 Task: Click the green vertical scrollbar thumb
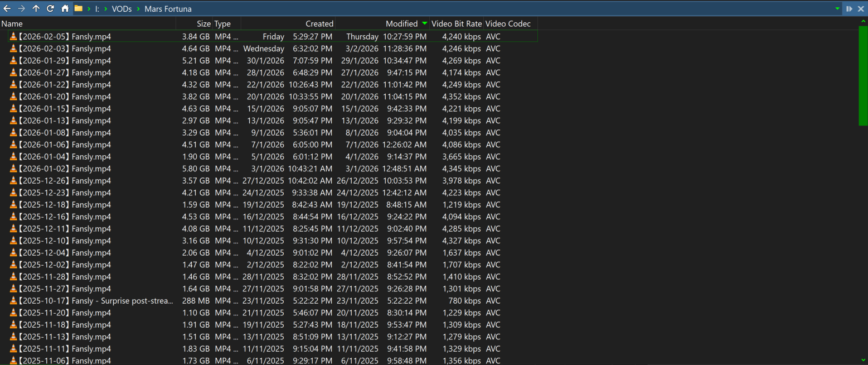tap(863, 76)
